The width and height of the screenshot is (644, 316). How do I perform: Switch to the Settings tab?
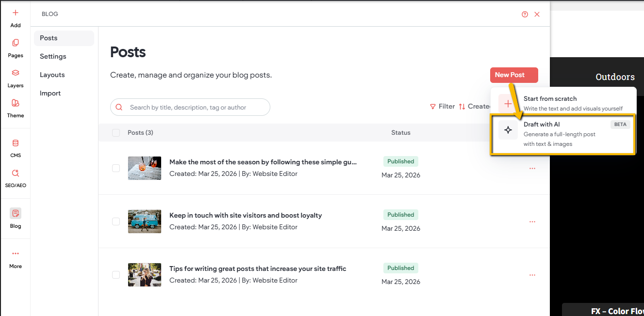[x=53, y=57]
